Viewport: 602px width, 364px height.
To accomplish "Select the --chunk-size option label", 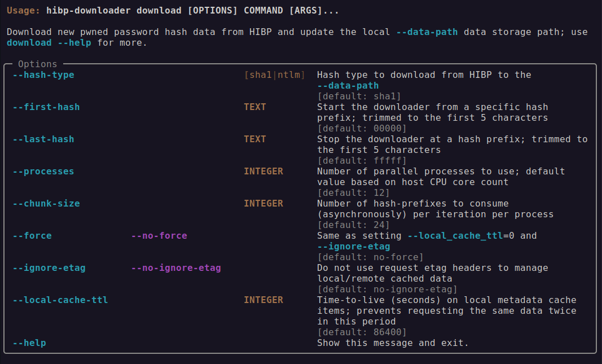I will pyautogui.click(x=46, y=204).
